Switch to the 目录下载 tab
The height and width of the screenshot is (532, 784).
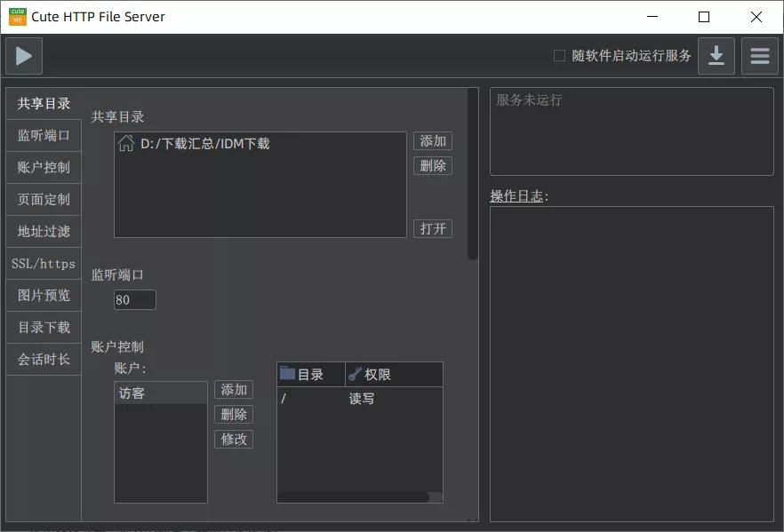(43, 327)
